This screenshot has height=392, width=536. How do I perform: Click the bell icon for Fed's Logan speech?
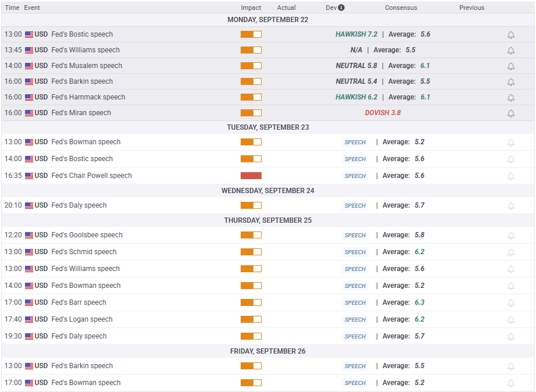[x=511, y=320]
